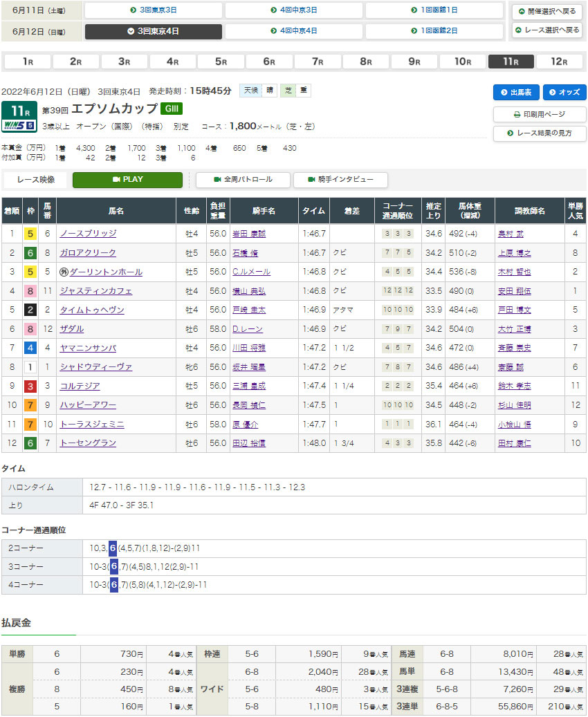Open horse ノースブリッジ details
Viewport: 588px width, 717px height.
[88, 234]
